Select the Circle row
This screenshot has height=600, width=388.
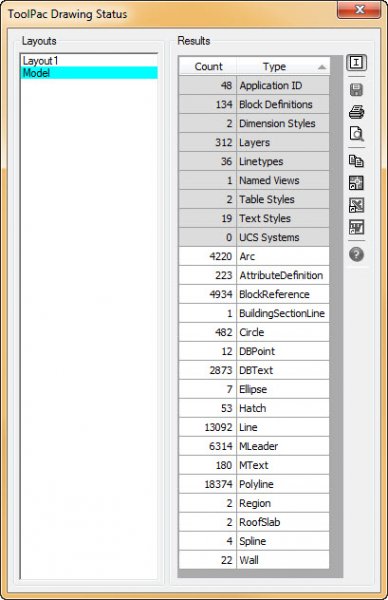254,332
